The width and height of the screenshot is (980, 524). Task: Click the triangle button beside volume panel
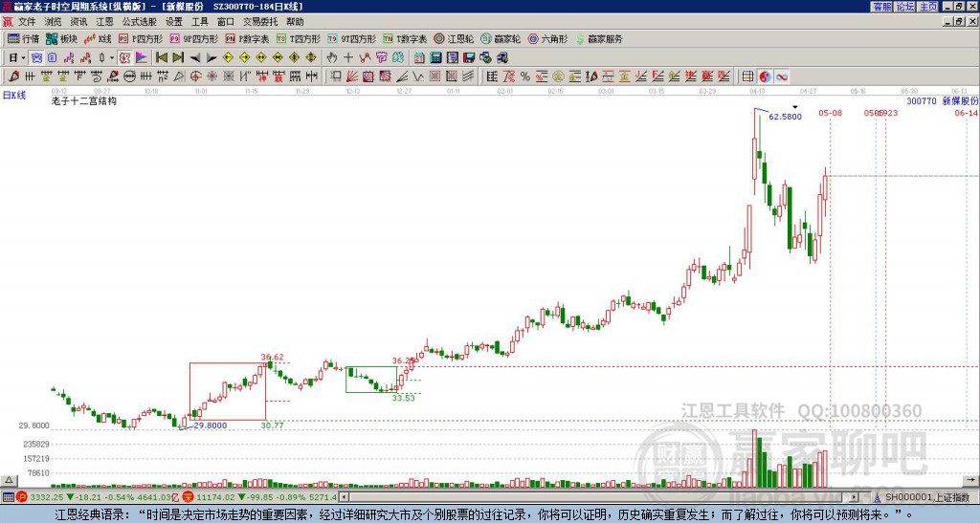[9, 480]
